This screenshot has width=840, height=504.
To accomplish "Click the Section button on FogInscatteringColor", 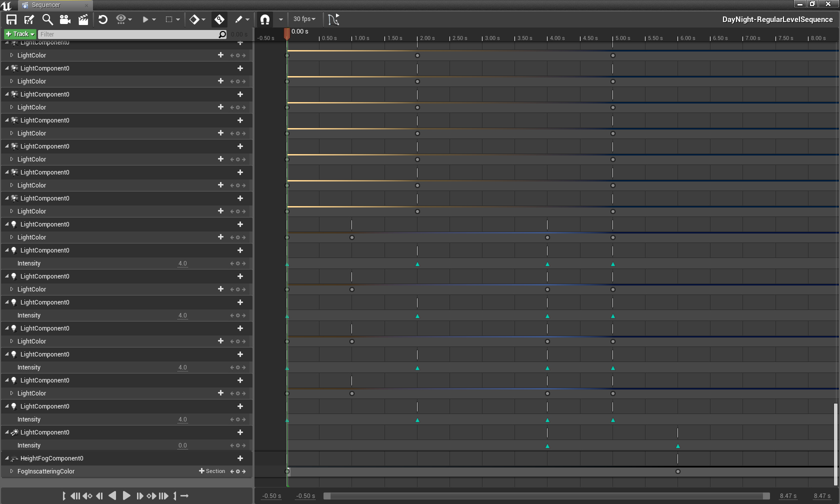I will pyautogui.click(x=212, y=471).
